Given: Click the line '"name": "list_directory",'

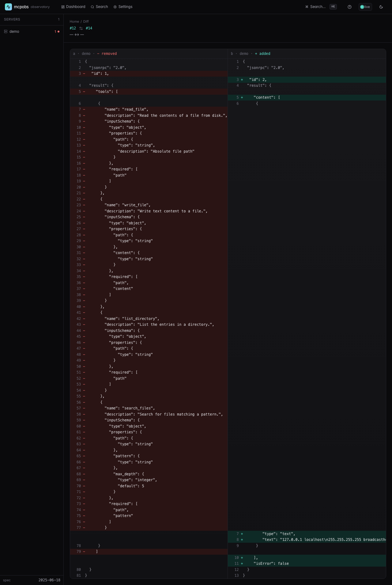Looking at the screenshot, I should 149,319.
